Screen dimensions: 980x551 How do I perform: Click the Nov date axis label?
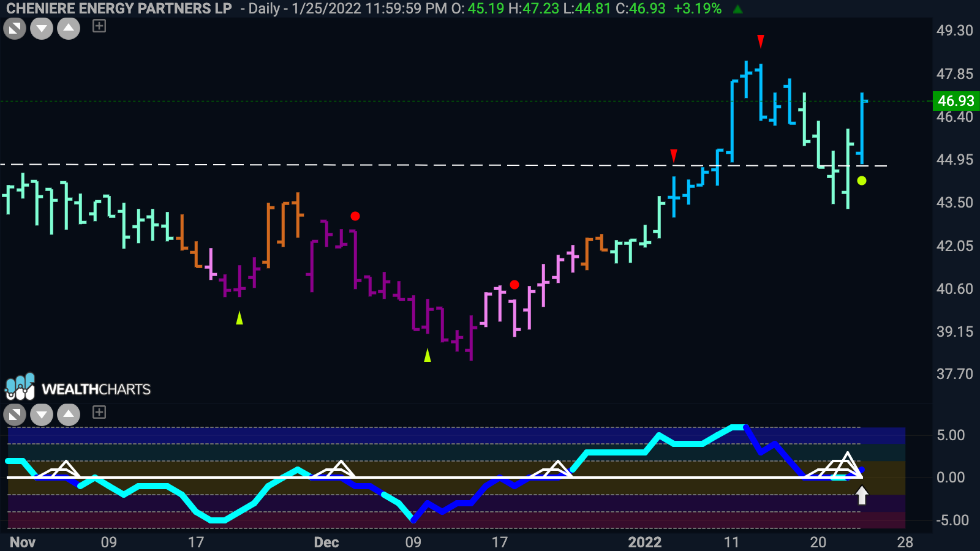click(23, 542)
